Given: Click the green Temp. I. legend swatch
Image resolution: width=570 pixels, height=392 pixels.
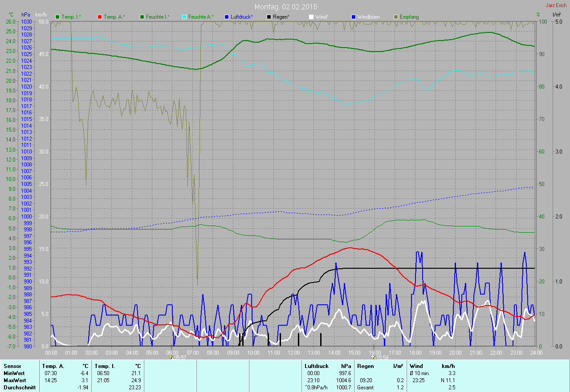Looking at the screenshot, I should coord(57,17).
